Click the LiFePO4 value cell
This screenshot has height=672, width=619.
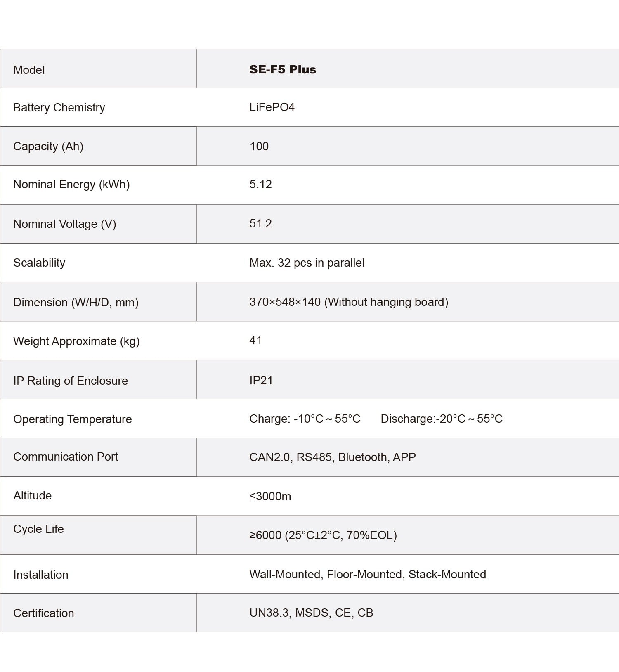pyautogui.click(x=272, y=107)
